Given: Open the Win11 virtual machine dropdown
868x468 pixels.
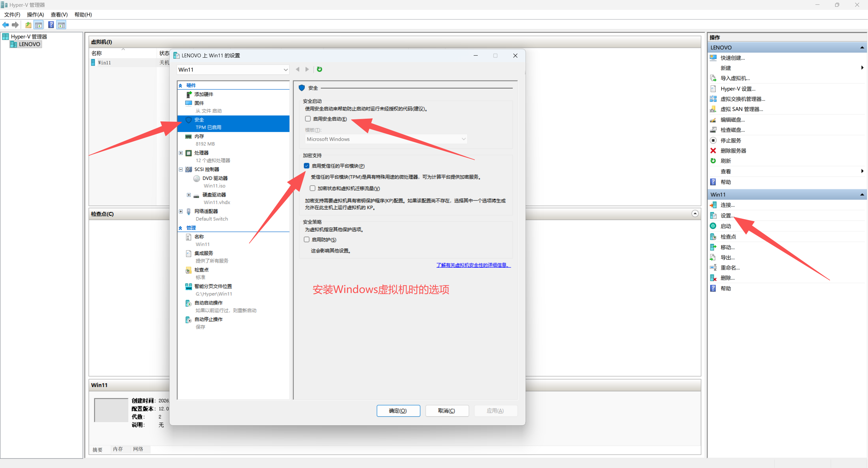Looking at the screenshot, I should coord(233,70).
